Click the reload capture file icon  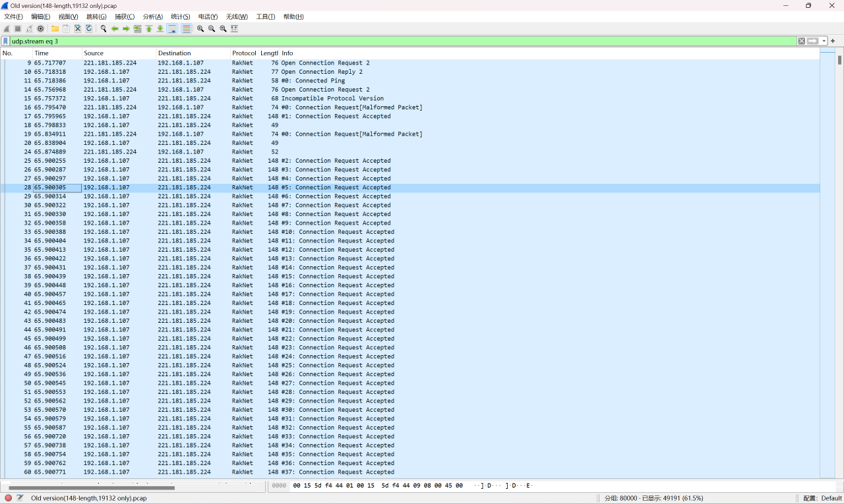pyautogui.click(x=89, y=29)
